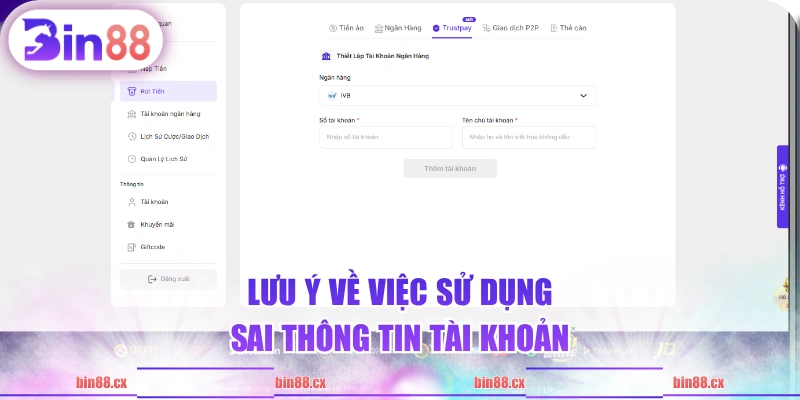Screen dimensions: 800x400
Task: Switch to the Thẻ cào tab
Action: tap(568, 28)
